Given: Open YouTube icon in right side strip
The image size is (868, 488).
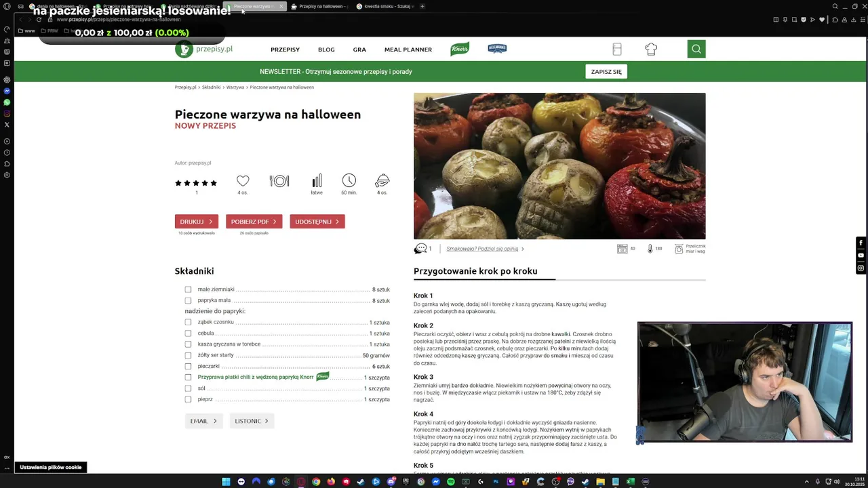Looking at the screenshot, I should [x=861, y=256].
